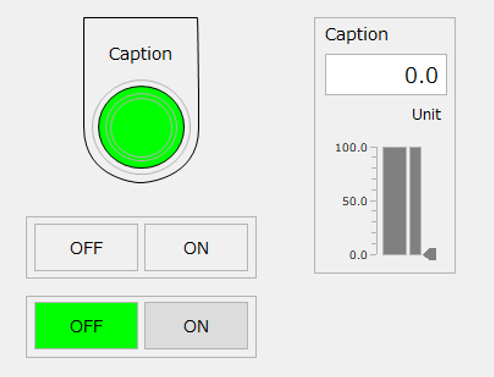Viewport: 494px width, 377px height.
Task: Click the frame gap between bottom OFF and ON
Action: click(141, 326)
